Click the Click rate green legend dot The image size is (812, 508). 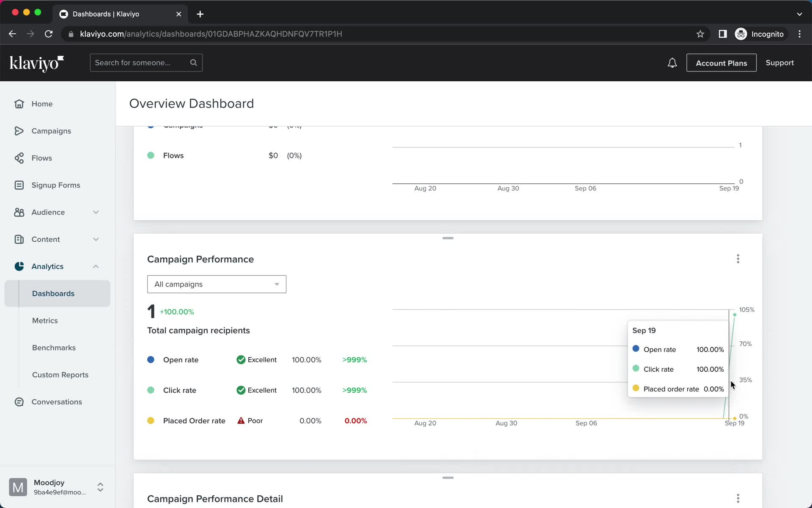point(151,390)
